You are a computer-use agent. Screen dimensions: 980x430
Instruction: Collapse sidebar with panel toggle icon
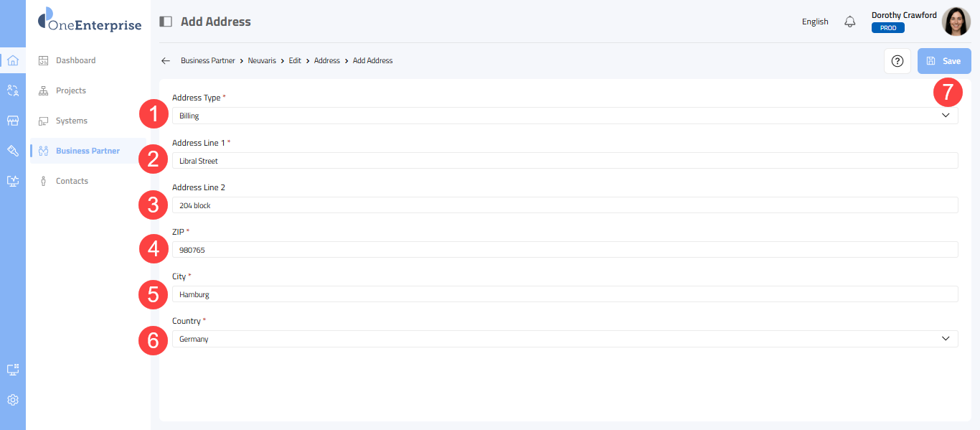[166, 22]
